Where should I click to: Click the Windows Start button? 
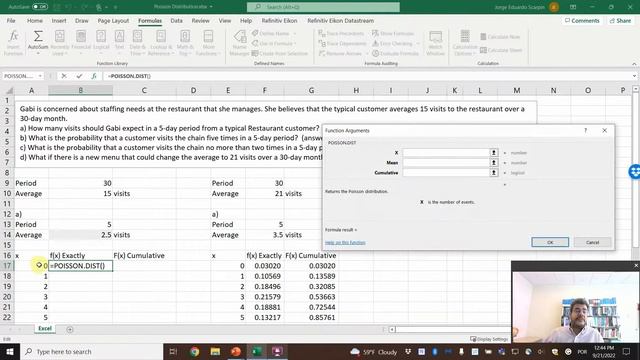pos(9,351)
